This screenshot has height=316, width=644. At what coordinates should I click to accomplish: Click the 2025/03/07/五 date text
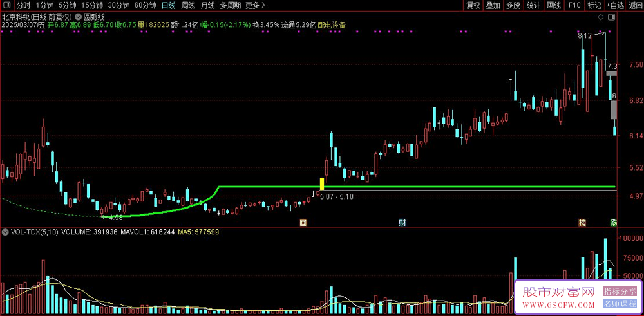point(23,25)
